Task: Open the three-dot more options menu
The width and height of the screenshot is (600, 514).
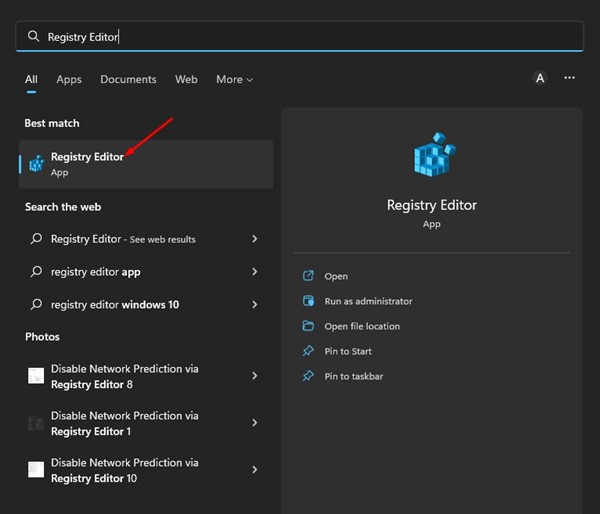Action: [x=569, y=78]
